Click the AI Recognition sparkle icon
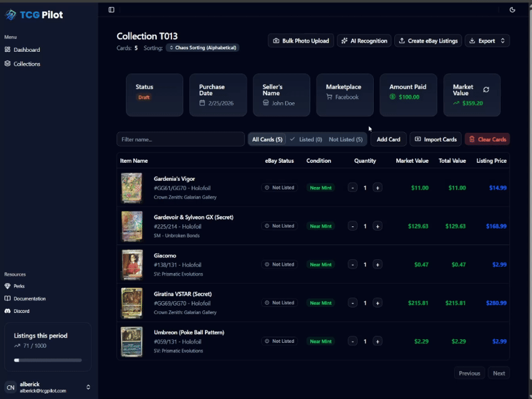532x399 pixels. click(x=344, y=40)
